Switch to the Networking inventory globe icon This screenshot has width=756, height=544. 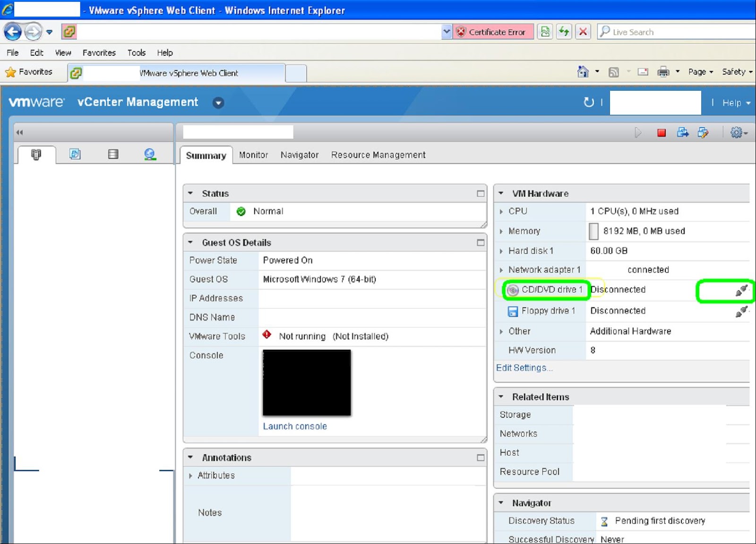click(x=150, y=153)
